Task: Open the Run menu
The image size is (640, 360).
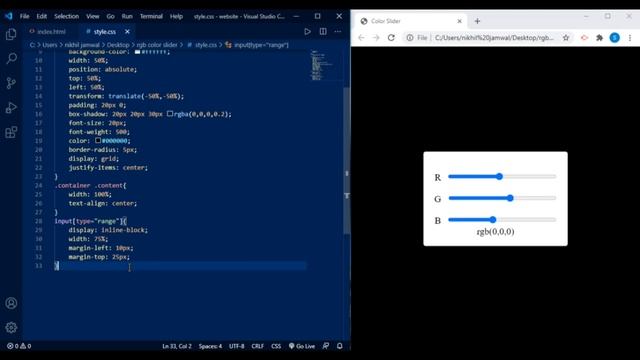Action: [x=127, y=16]
